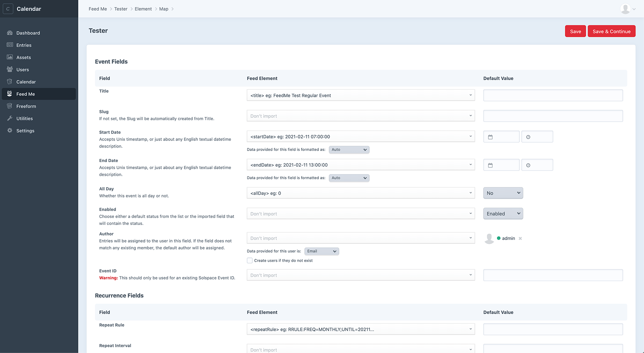
Task: Open the Enabled default status dropdown
Action: pyautogui.click(x=503, y=214)
